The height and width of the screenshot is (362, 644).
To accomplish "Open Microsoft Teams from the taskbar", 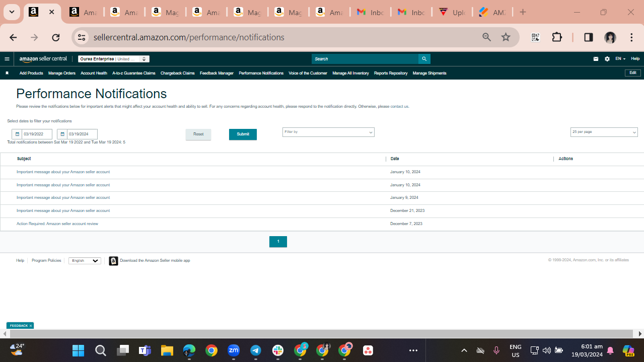I will [x=145, y=350].
